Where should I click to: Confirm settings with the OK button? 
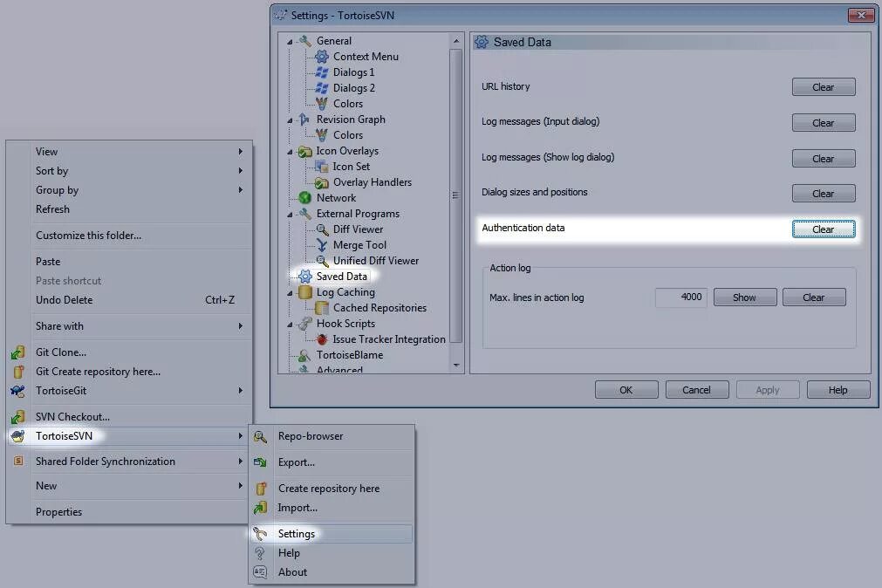(x=626, y=390)
